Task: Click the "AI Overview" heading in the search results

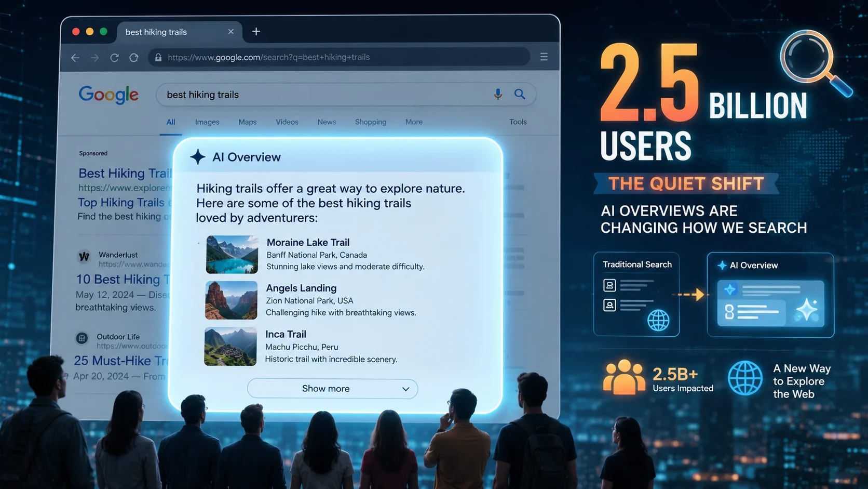Action: [x=247, y=157]
